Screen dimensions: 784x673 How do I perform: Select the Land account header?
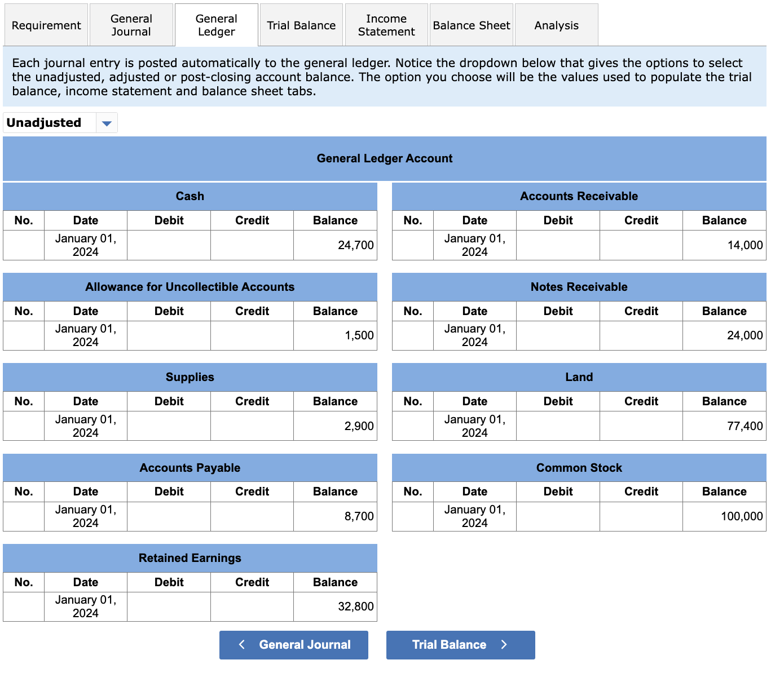(x=579, y=377)
